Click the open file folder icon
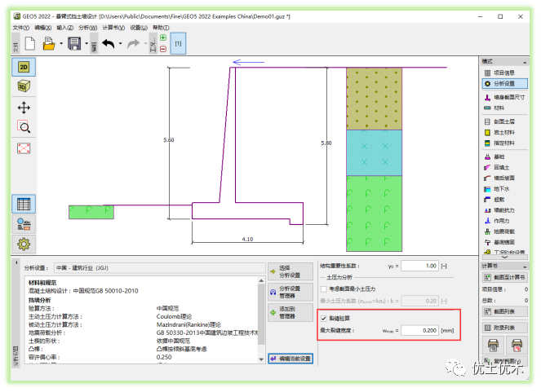 click(x=49, y=44)
